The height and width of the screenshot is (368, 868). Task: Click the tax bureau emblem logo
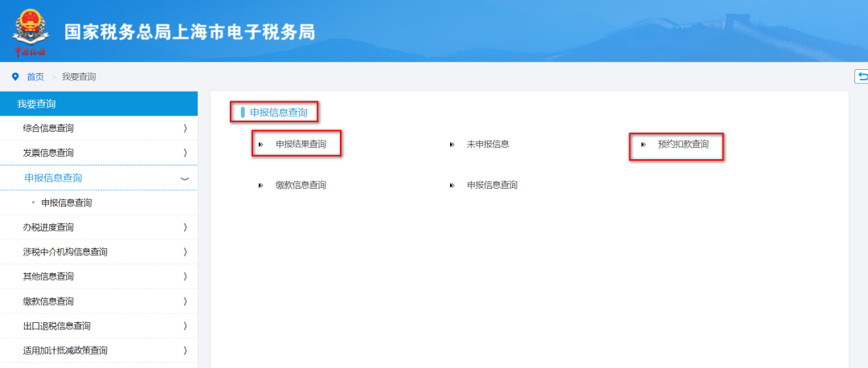pos(31,31)
